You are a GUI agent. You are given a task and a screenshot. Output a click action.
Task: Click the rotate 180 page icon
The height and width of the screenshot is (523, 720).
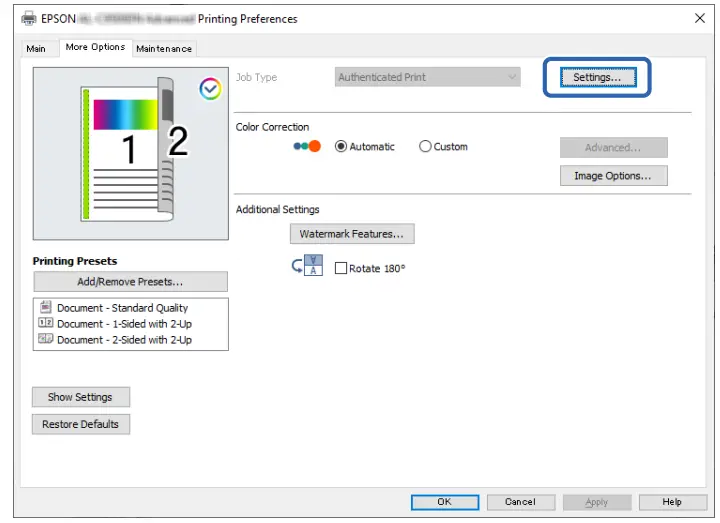point(307,265)
